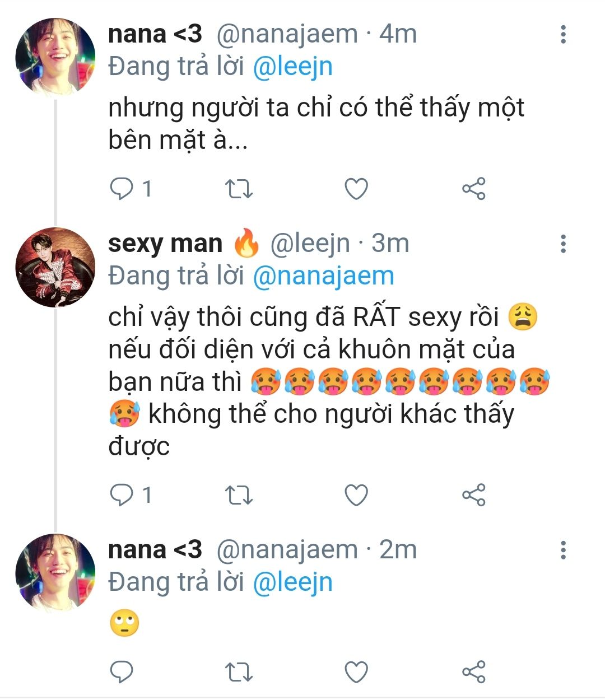Reply to nana's first tweet

pyautogui.click(x=122, y=189)
